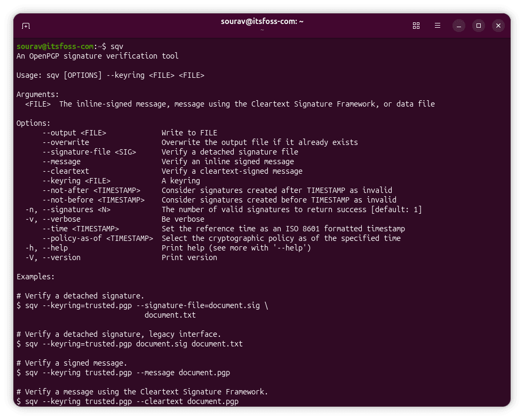Click the 'Examples:' heading
524x420 pixels.
click(x=35, y=277)
